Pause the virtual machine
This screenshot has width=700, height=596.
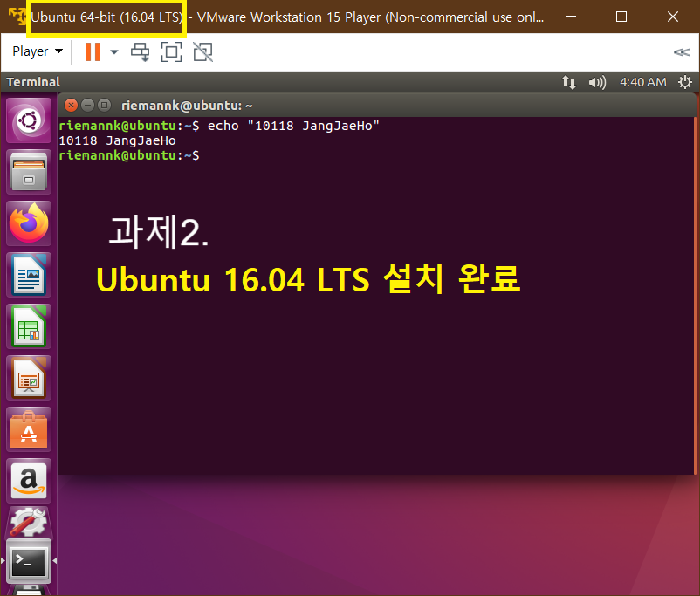[x=93, y=51]
